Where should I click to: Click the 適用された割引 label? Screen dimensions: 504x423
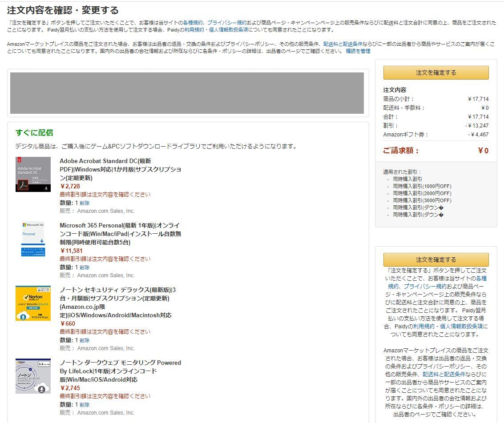tap(402, 172)
